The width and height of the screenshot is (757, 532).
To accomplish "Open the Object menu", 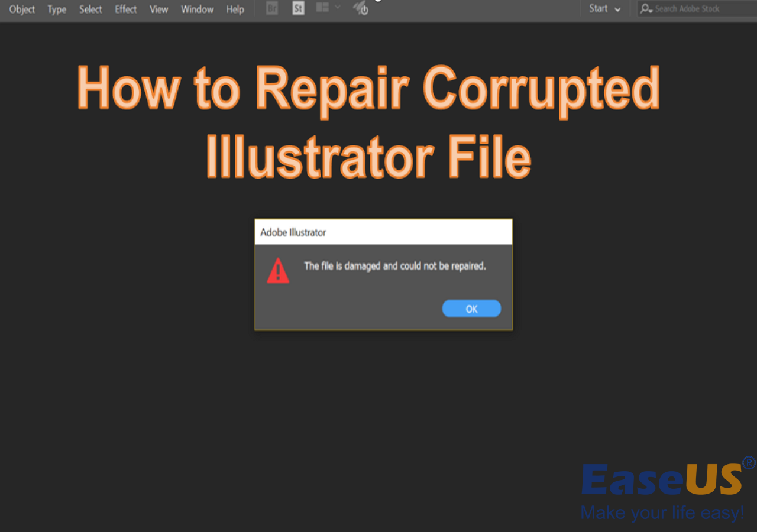I will tap(21, 9).
